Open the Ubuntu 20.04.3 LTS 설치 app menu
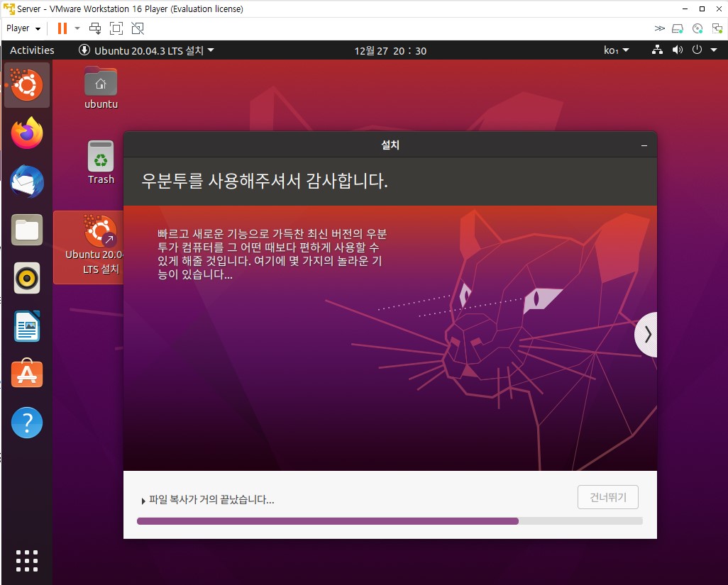This screenshot has height=585, width=728. 146,50
